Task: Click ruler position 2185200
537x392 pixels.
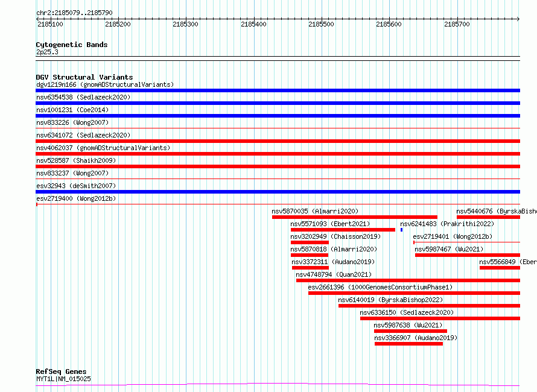Action: tap(118, 24)
